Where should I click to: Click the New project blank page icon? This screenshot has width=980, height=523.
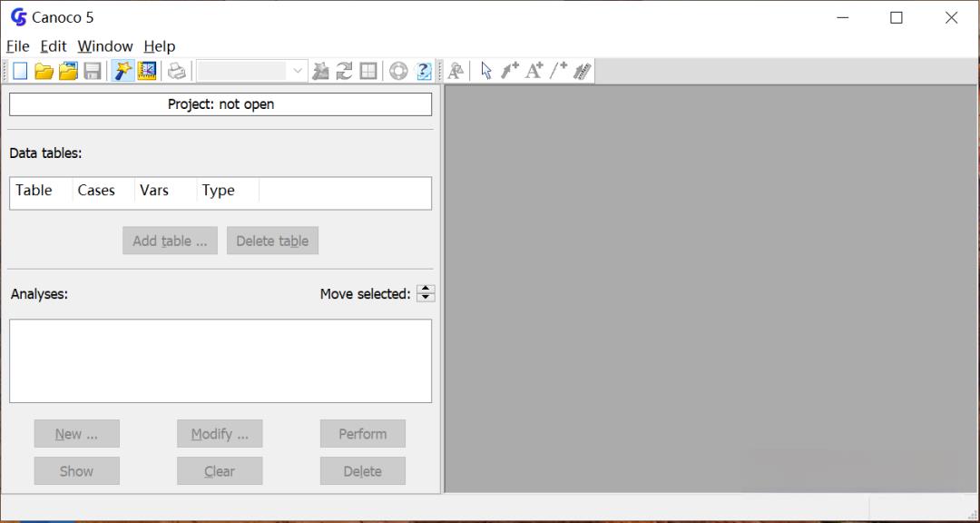click(x=20, y=71)
